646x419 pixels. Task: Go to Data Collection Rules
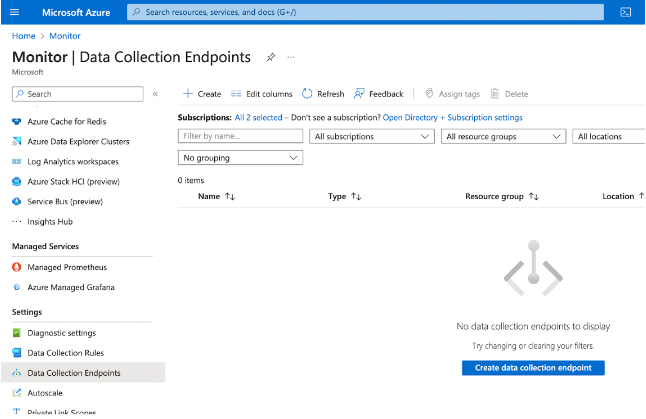click(66, 353)
